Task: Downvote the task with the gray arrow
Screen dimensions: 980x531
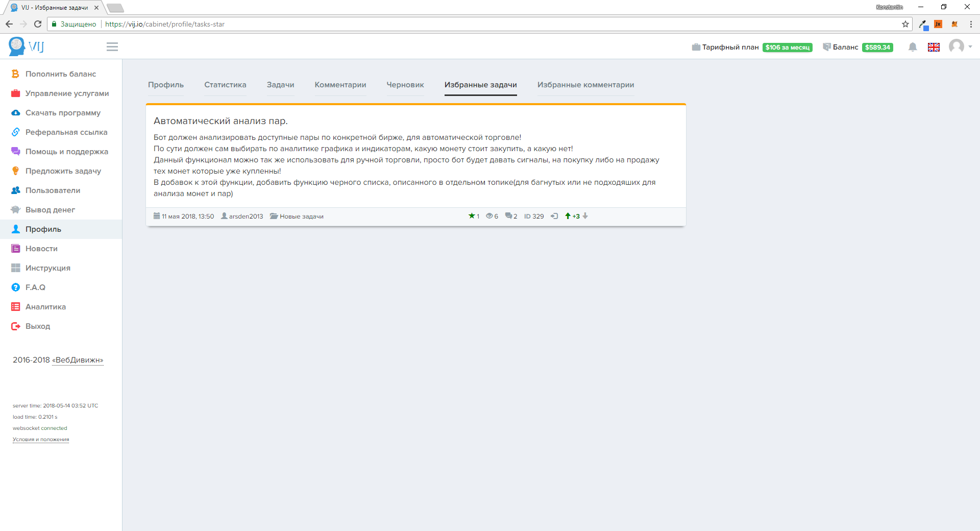Action: click(x=585, y=216)
